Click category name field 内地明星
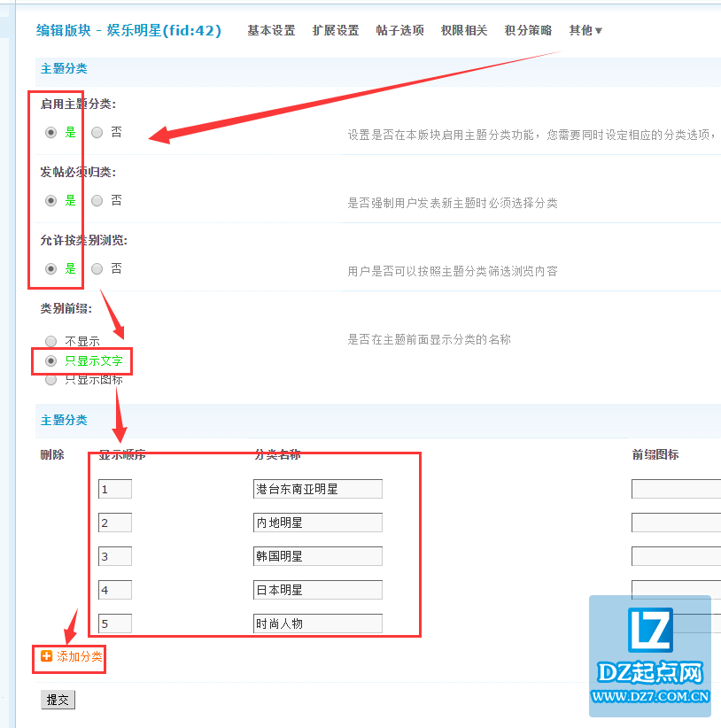Viewport: 721px width, 728px height. [x=318, y=523]
